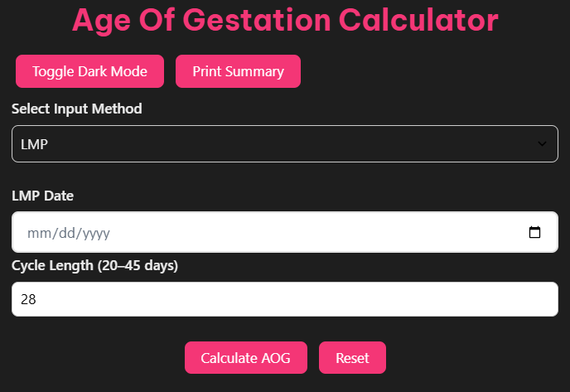
Task: Focus the LMP Date input field
Action: click(273, 233)
